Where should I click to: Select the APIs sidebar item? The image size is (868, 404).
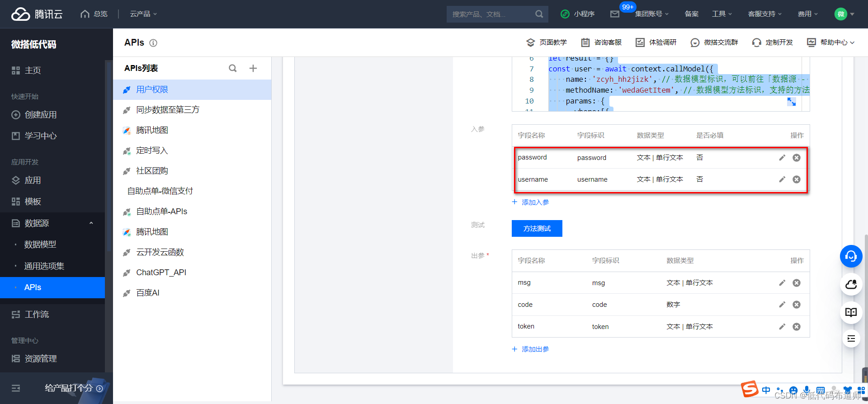tap(52, 287)
